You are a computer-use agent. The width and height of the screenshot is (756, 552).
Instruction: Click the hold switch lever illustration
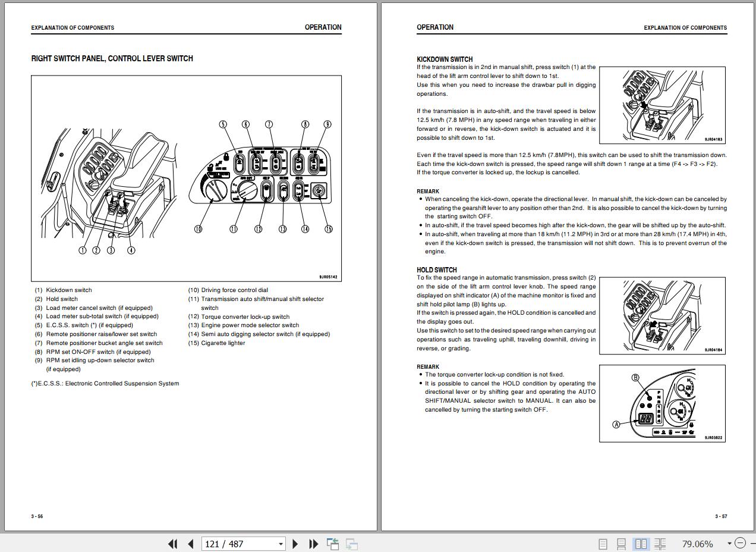[662, 315]
